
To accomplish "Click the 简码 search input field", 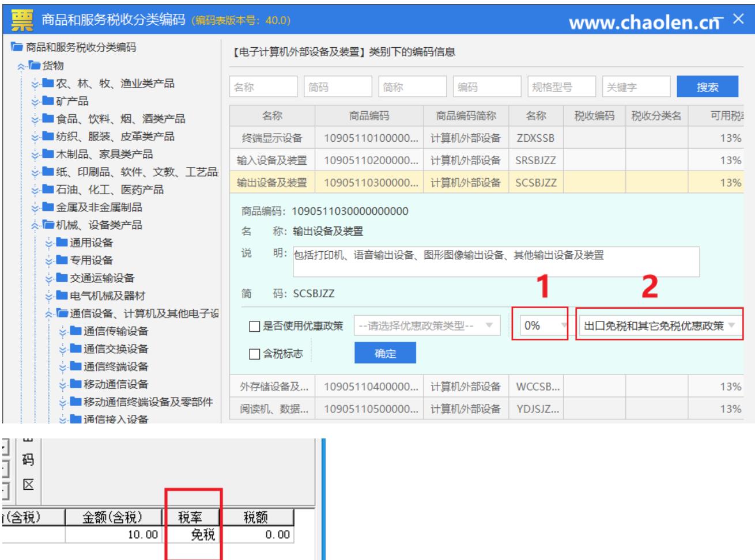I will click(x=338, y=87).
